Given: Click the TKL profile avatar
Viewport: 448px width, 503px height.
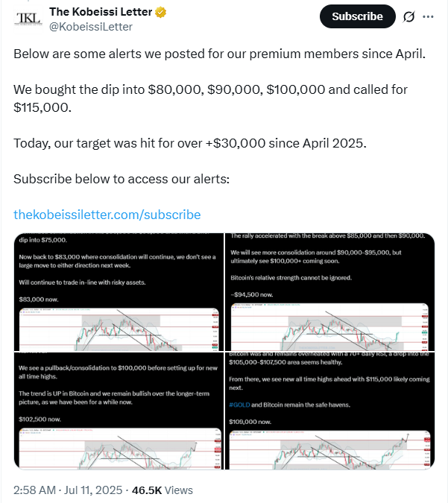Looking at the screenshot, I should coord(28,19).
